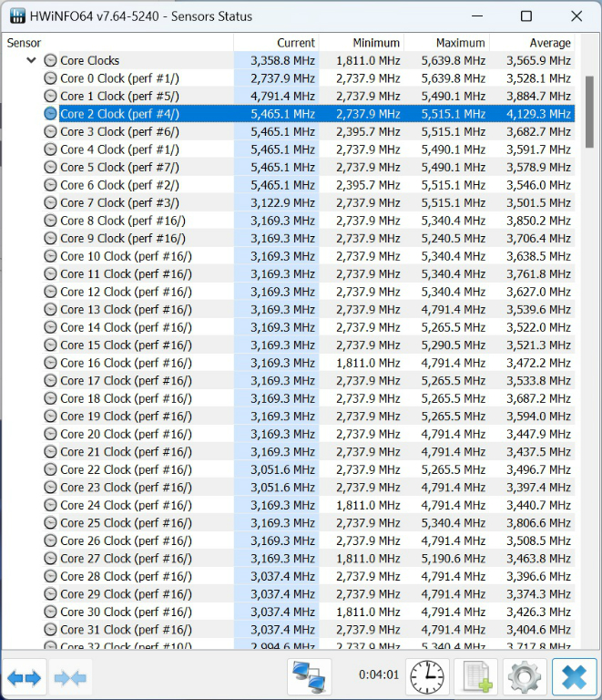Viewport: 602px width, 700px height.
Task: Click the clock icon beside Core Clocks
Action: (50, 60)
